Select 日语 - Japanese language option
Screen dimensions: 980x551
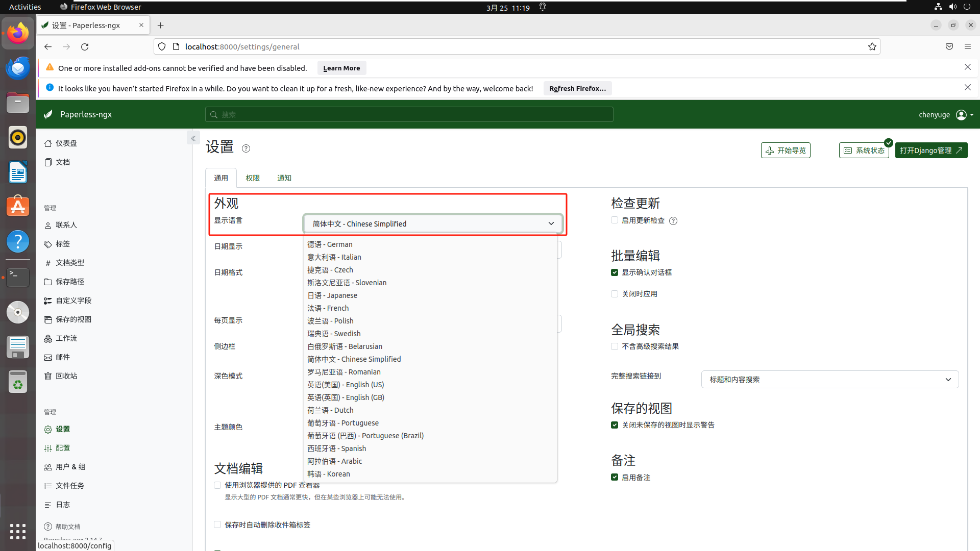click(x=332, y=295)
